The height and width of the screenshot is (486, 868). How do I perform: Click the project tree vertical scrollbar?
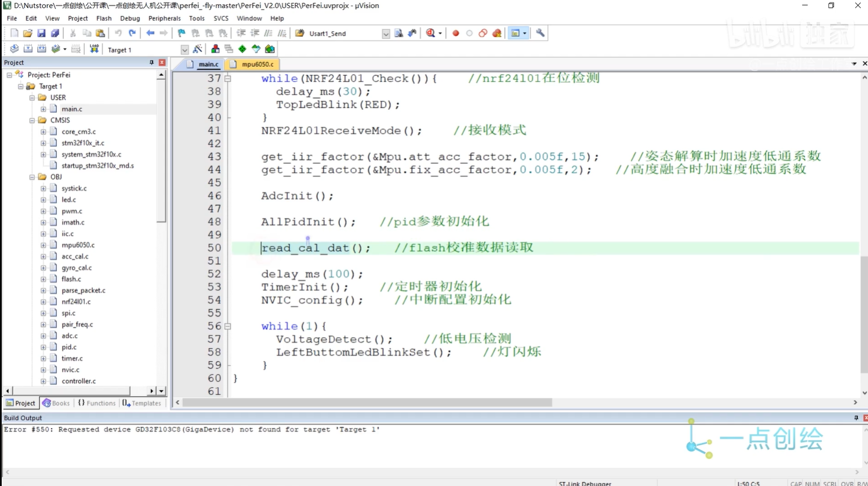[161, 150]
